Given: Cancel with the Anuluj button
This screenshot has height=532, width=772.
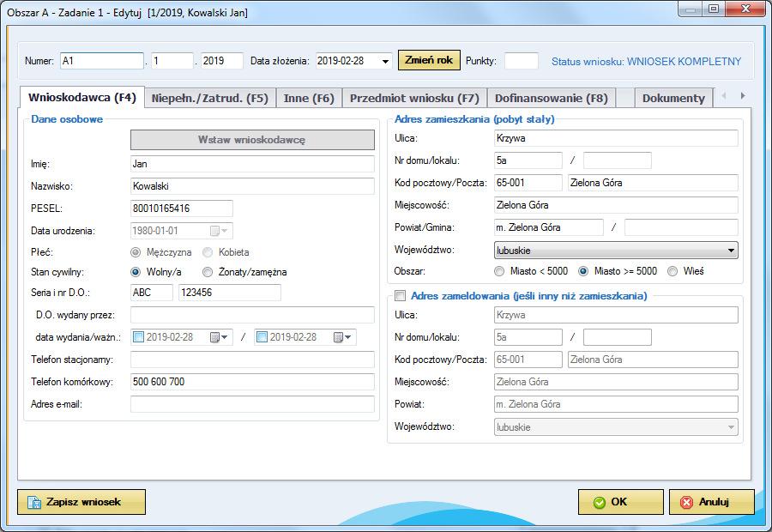Looking at the screenshot, I should [711, 502].
